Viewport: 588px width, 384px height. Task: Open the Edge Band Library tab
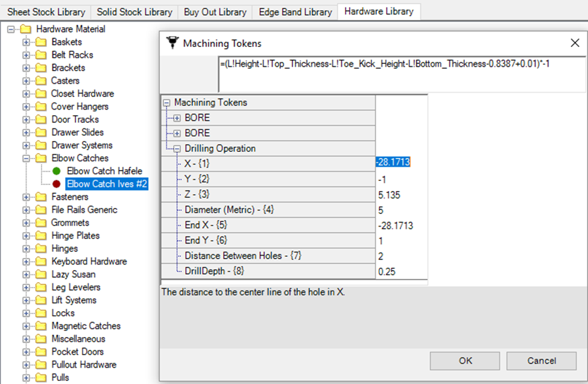(x=295, y=12)
